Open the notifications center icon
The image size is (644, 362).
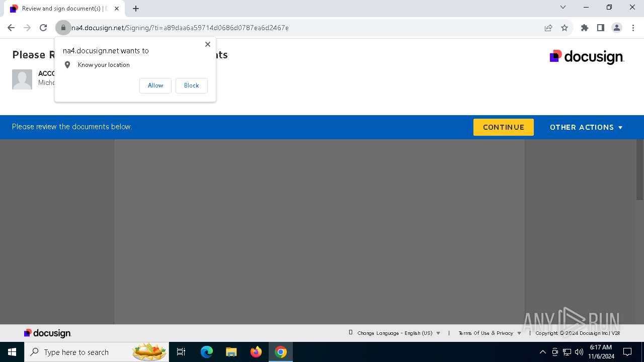627,352
